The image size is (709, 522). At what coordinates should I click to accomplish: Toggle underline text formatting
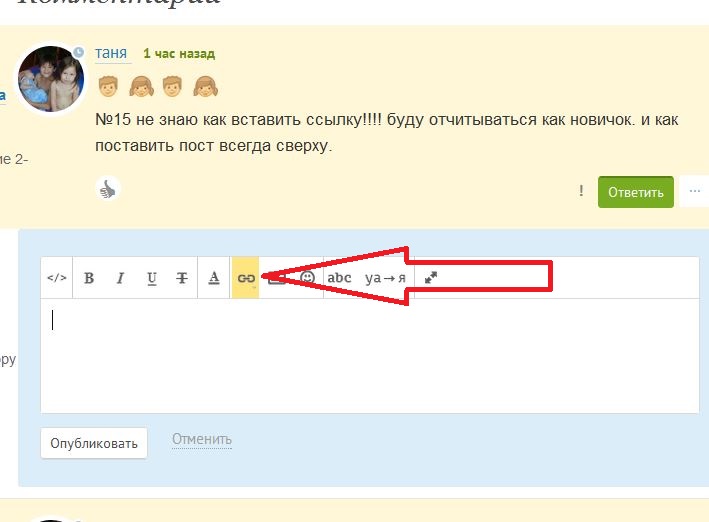[152, 278]
